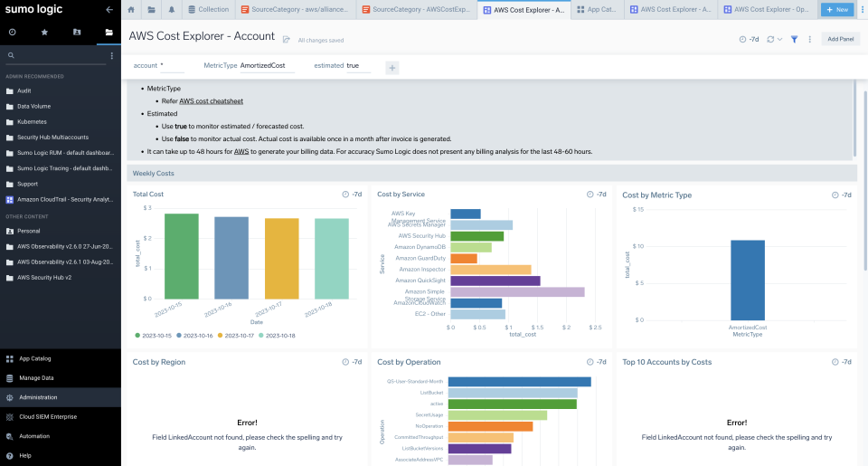Open dashboard -7d time range picker
Screen dimensions: 868x466
tap(749, 39)
